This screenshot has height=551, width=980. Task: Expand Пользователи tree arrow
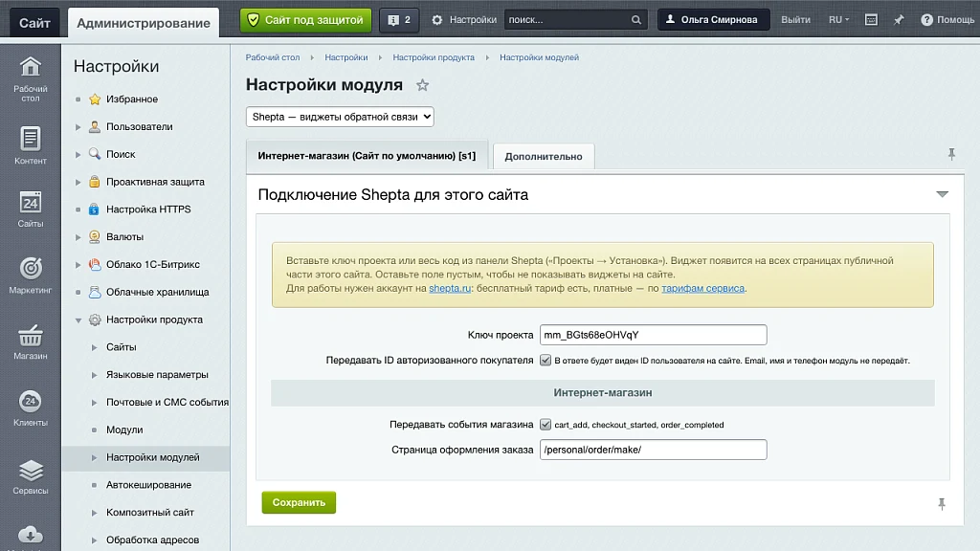point(78,127)
